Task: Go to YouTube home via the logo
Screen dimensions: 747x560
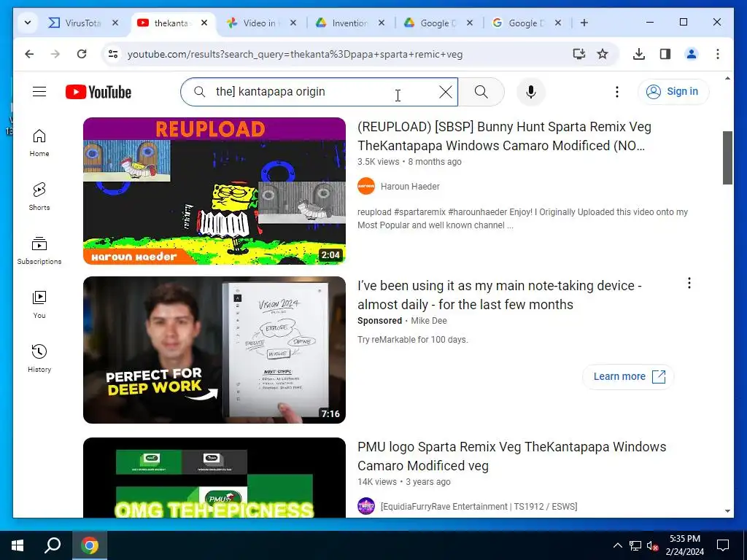Action: pos(98,92)
